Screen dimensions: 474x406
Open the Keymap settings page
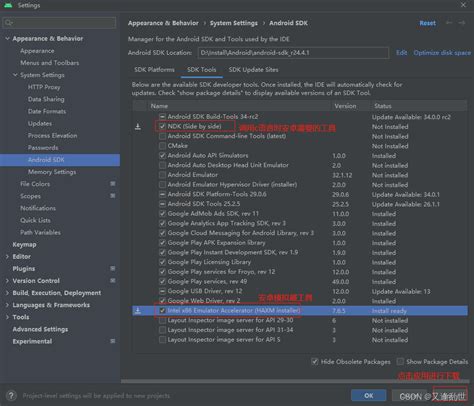(x=24, y=244)
